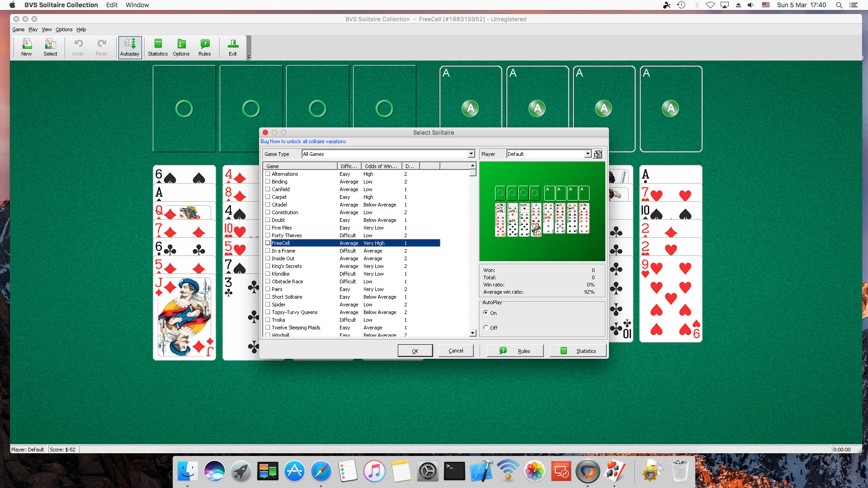868x488 pixels.
Task: Click the OK button to confirm
Action: pos(415,350)
